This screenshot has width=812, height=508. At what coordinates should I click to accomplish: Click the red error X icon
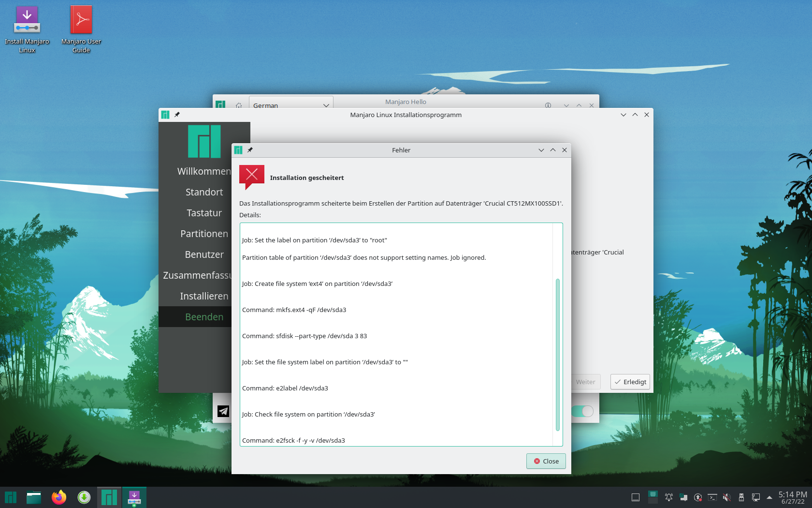point(252,177)
